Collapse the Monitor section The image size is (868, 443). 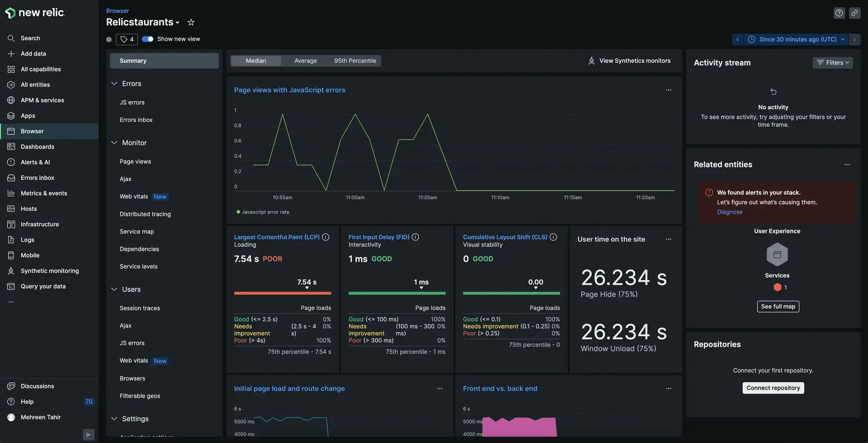[x=114, y=143]
